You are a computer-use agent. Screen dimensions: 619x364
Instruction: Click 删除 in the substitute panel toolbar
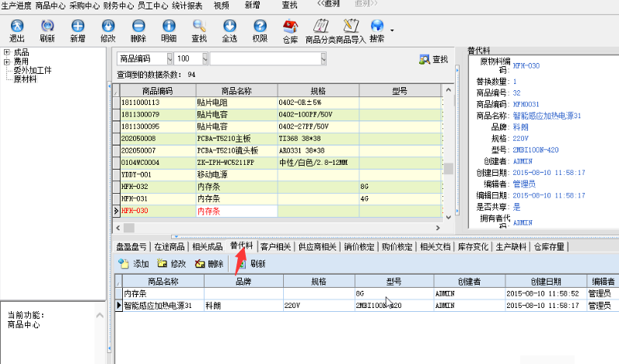(209, 264)
